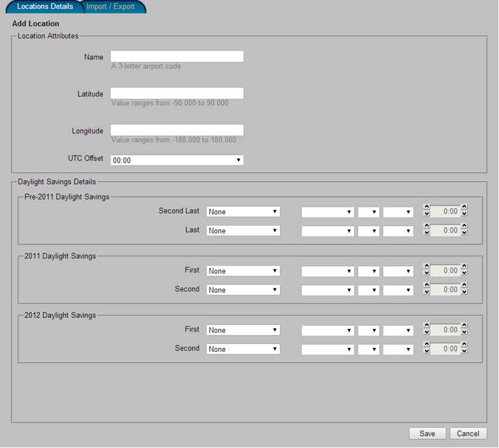Screen dimensions: 499x448
Task: Expand narrow middle dropdown in Pre-2011 Last row
Action: pyautogui.click(x=368, y=231)
